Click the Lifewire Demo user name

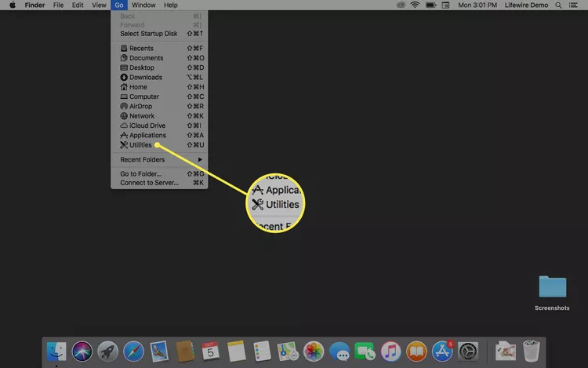(x=526, y=5)
